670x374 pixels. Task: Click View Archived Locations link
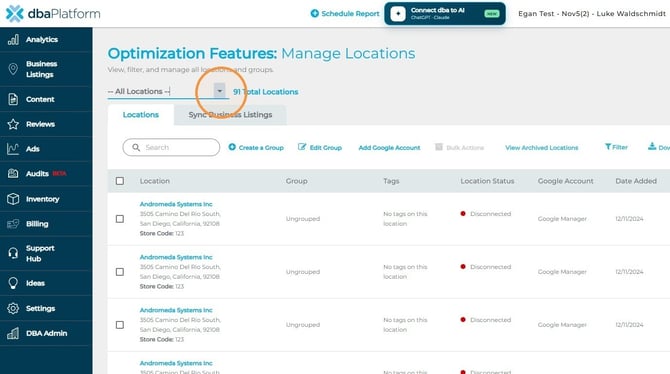point(541,147)
